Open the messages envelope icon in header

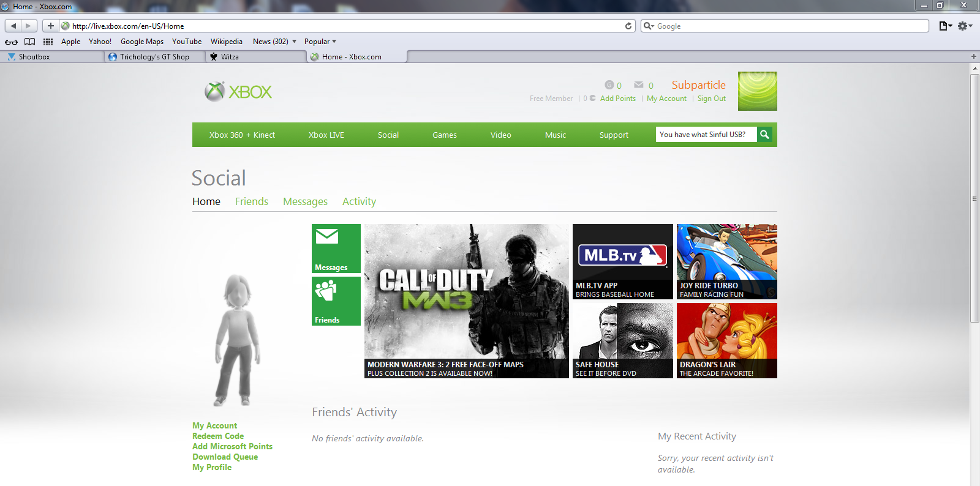(639, 85)
